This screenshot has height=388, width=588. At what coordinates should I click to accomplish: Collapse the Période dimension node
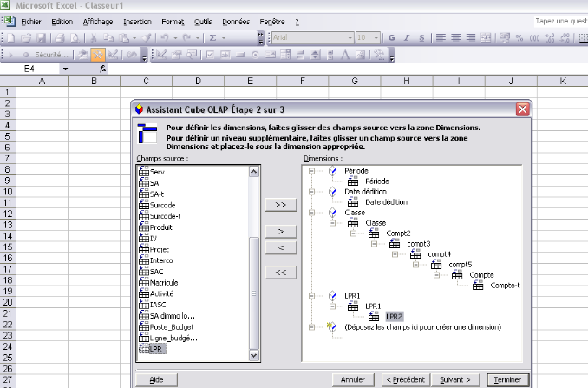tap(311, 171)
